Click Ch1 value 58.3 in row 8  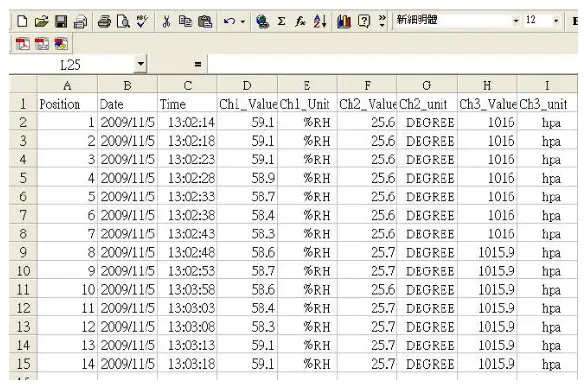click(x=247, y=234)
